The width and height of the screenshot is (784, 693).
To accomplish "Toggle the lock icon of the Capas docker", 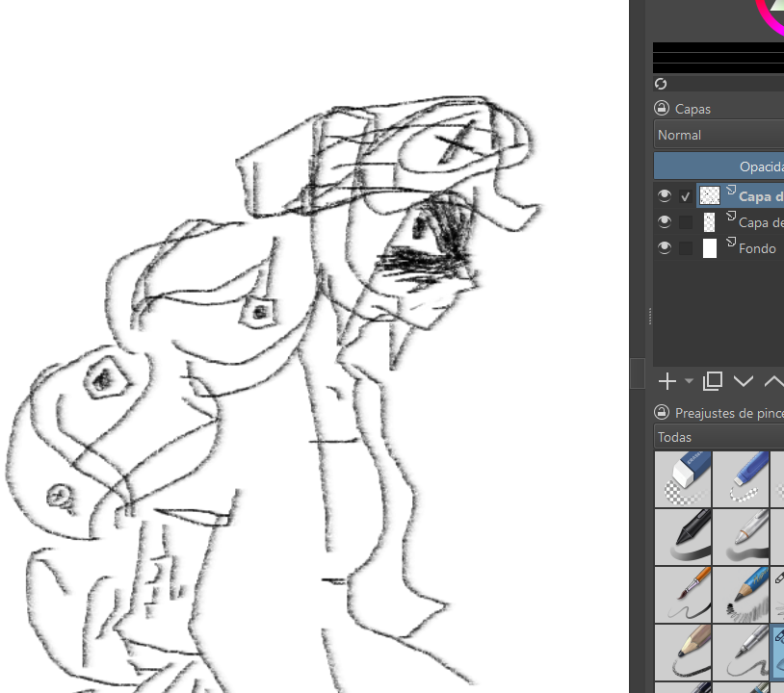I will click(662, 109).
